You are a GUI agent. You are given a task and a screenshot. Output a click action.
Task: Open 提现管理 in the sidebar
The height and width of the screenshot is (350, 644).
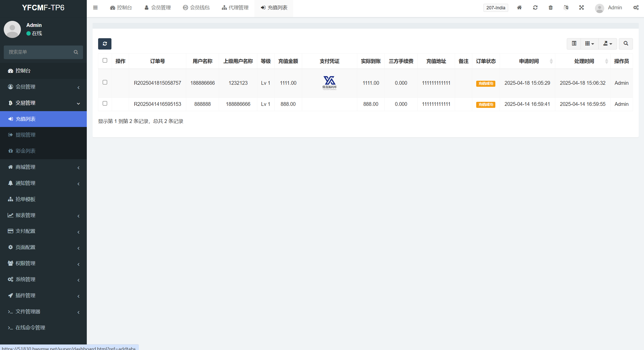26,135
